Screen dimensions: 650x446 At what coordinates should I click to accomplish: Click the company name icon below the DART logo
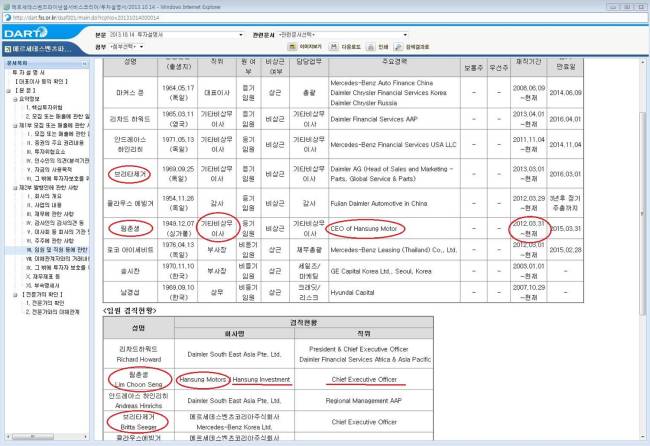point(7,49)
